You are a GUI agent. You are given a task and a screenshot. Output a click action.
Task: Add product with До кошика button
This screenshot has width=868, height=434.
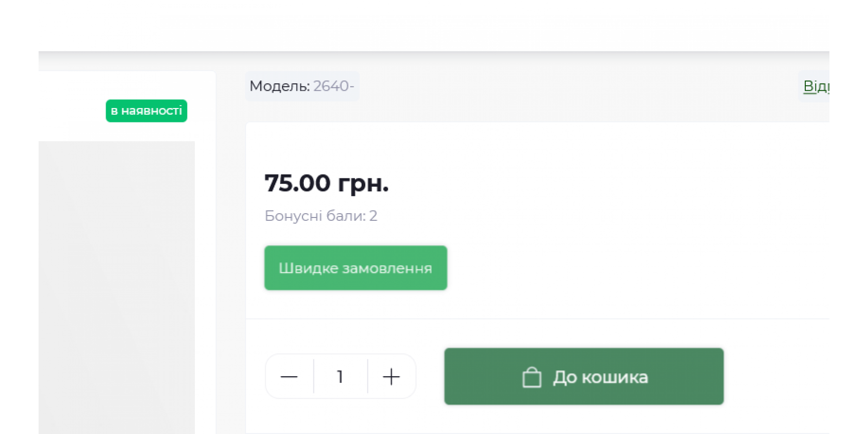point(584,377)
